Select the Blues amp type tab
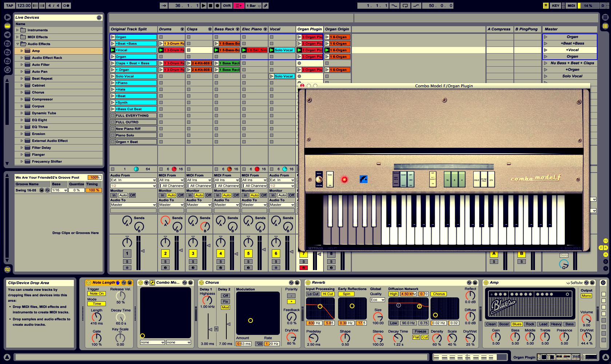The width and height of the screenshot is (611, 364). click(517, 324)
